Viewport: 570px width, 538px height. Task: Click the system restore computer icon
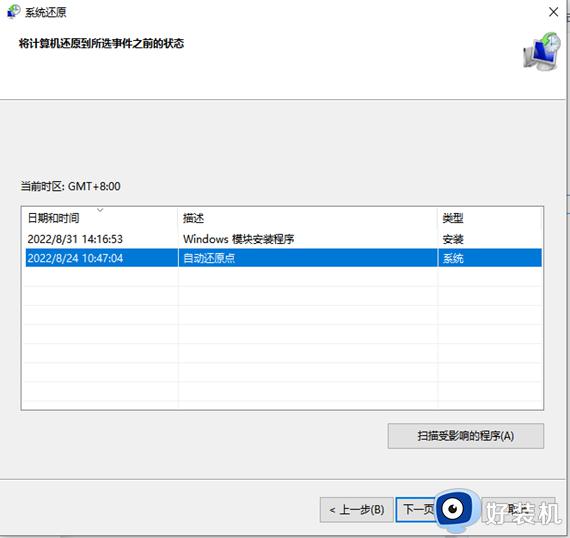pyautogui.click(x=542, y=52)
